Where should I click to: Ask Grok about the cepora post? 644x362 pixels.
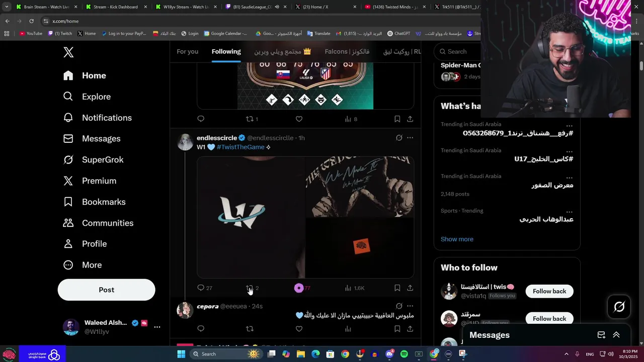(399, 306)
